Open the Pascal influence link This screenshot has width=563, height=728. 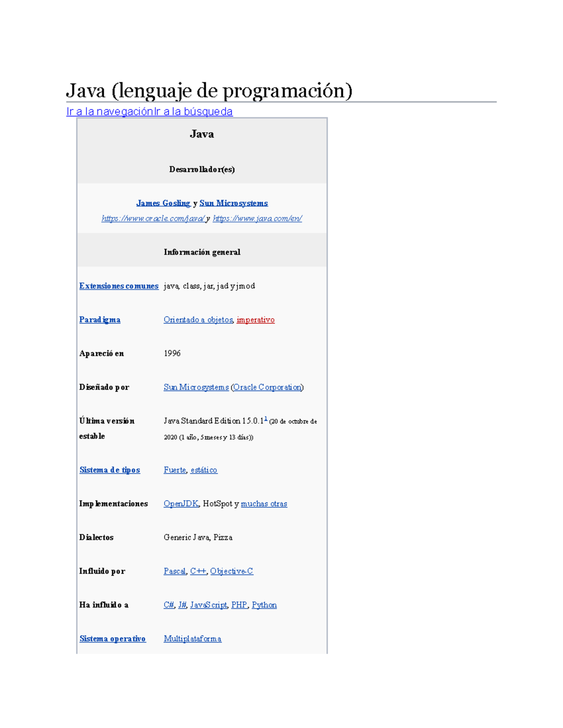174,571
